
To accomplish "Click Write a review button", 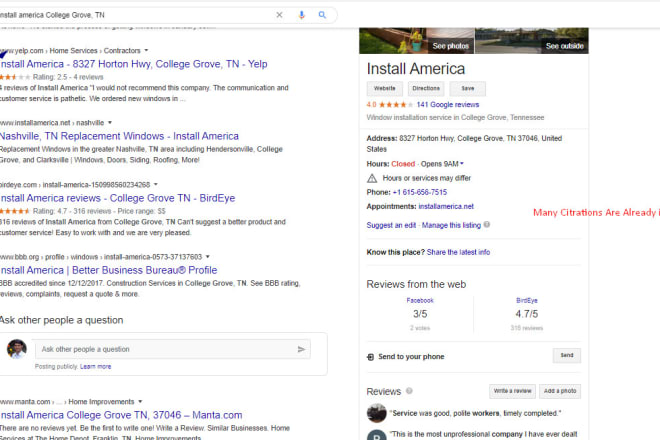I will 512,391.
